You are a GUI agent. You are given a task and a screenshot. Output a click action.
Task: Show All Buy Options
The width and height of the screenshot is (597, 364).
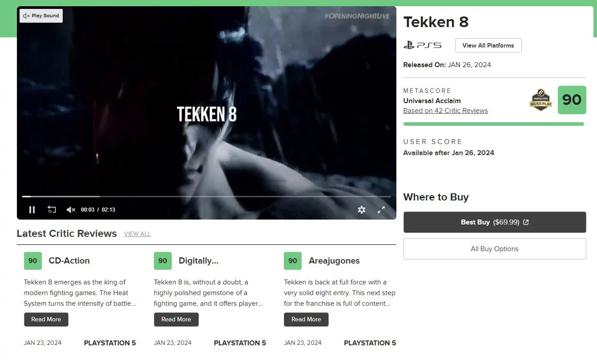pyautogui.click(x=495, y=249)
